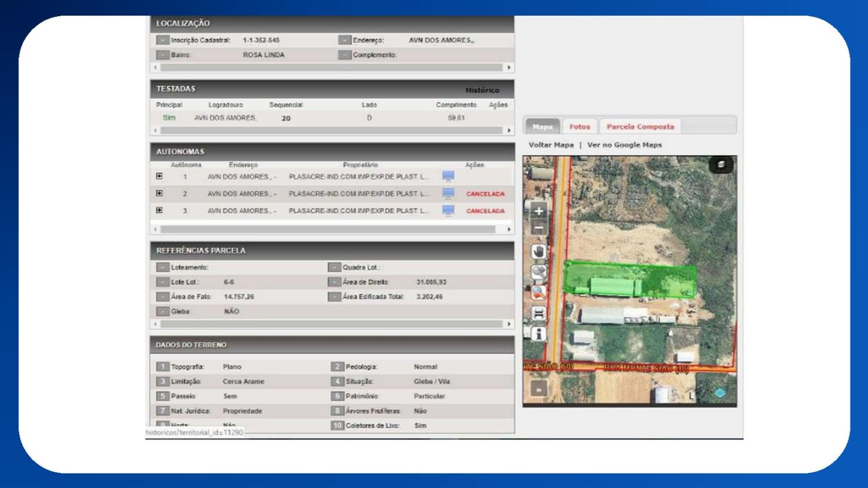The width and height of the screenshot is (868, 488).
Task: Click minus box beside Área Edificada Total
Action: (x=334, y=297)
